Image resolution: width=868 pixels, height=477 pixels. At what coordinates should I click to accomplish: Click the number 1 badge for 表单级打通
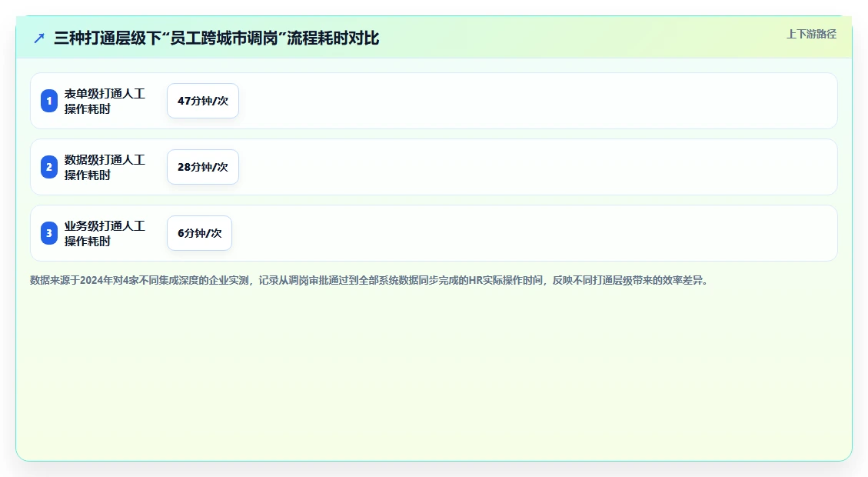(x=49, y=101)
